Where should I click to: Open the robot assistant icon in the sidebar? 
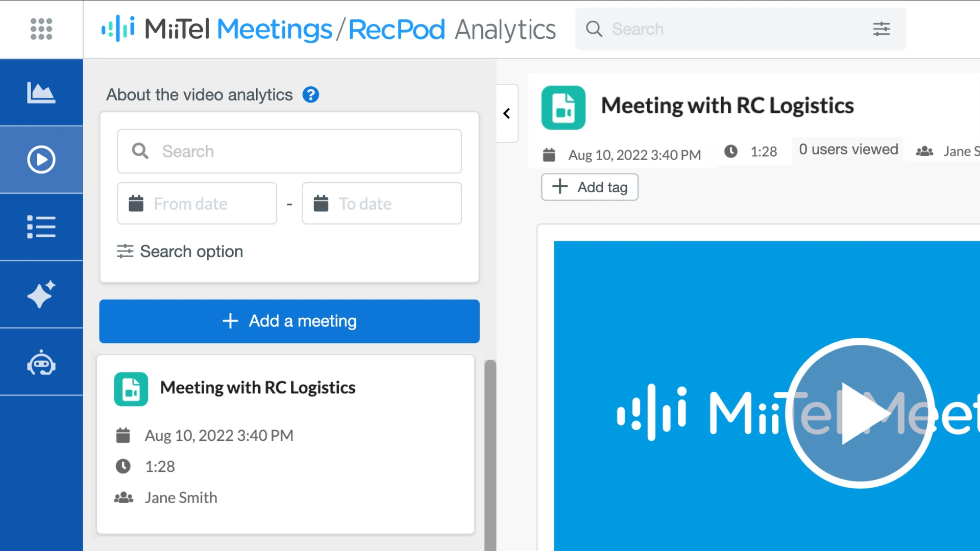click(41, 363)
